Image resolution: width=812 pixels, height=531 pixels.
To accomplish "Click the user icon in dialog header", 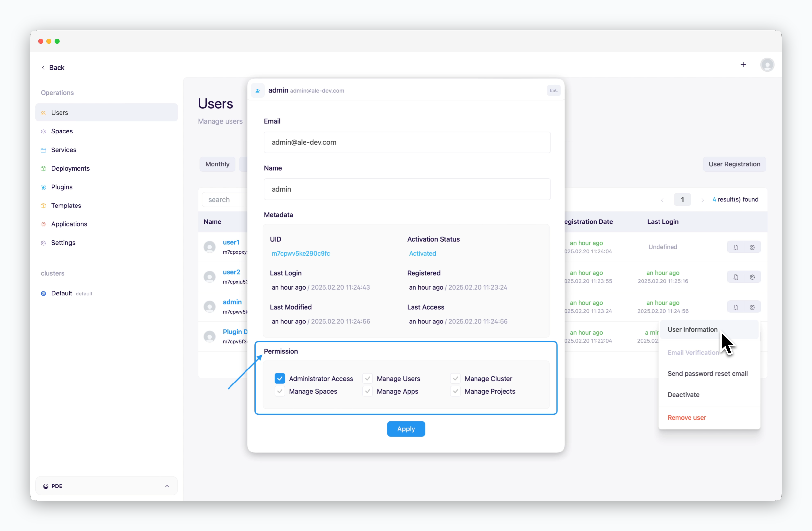I will pyautogui.click(x=258, y=90).
